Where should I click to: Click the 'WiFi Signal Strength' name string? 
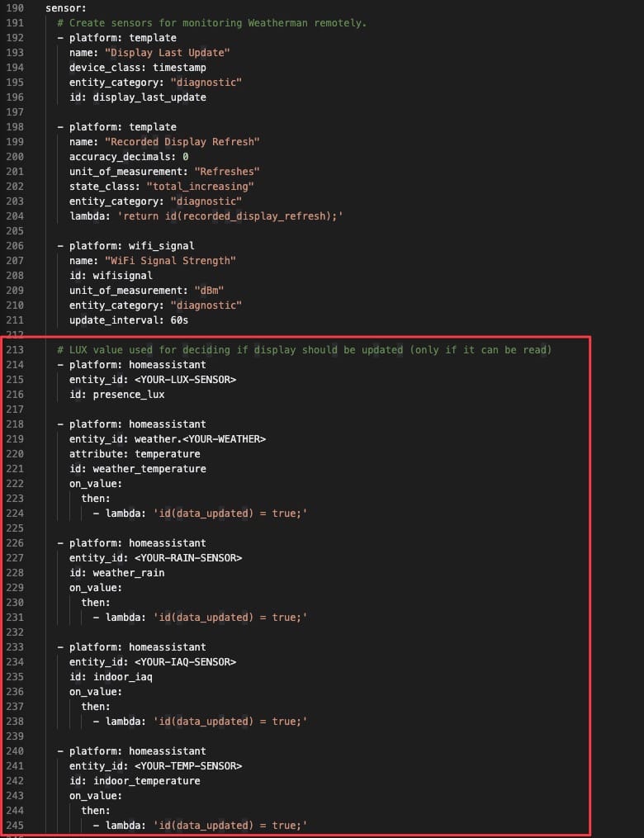point(170,261)
